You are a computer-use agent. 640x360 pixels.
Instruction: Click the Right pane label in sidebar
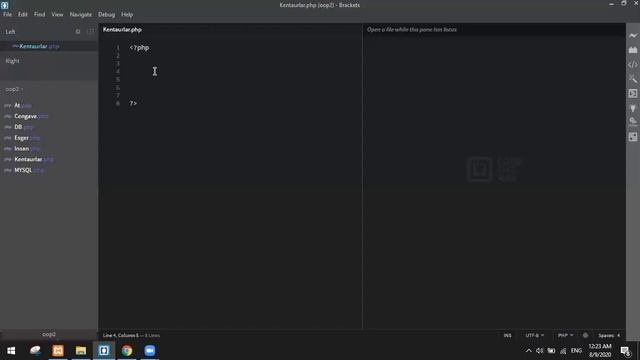pyautogui.click(x=12, y=61)
